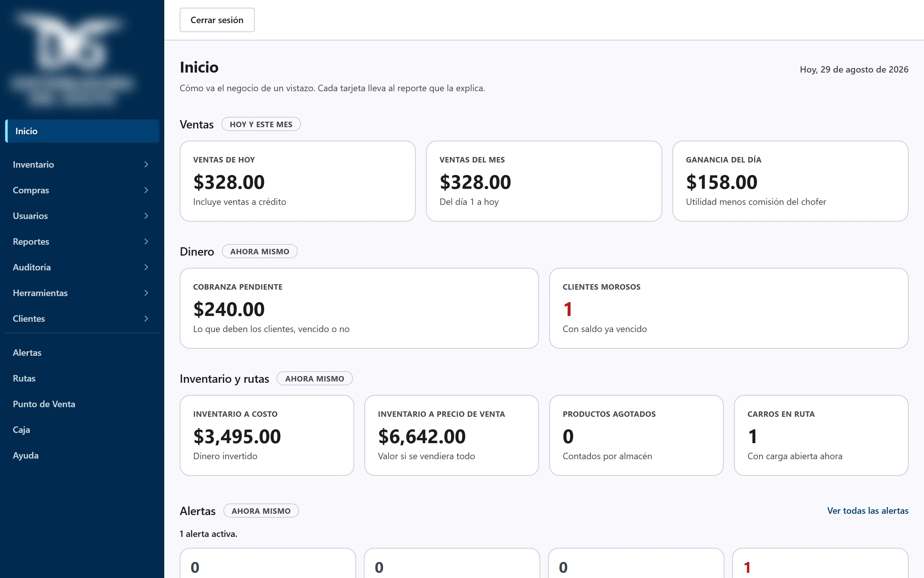Select Inicio in the sidebar

coord(82,131)
